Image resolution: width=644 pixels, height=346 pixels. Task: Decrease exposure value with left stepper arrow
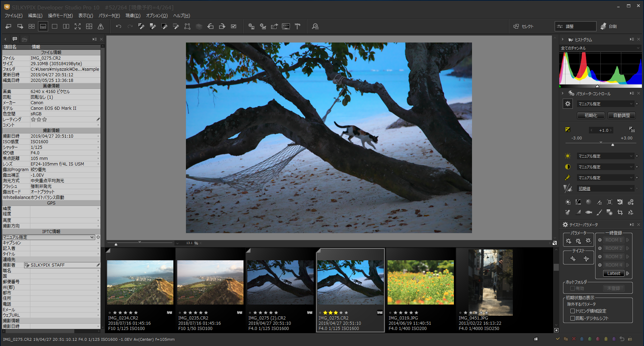(x=592, y=130)
